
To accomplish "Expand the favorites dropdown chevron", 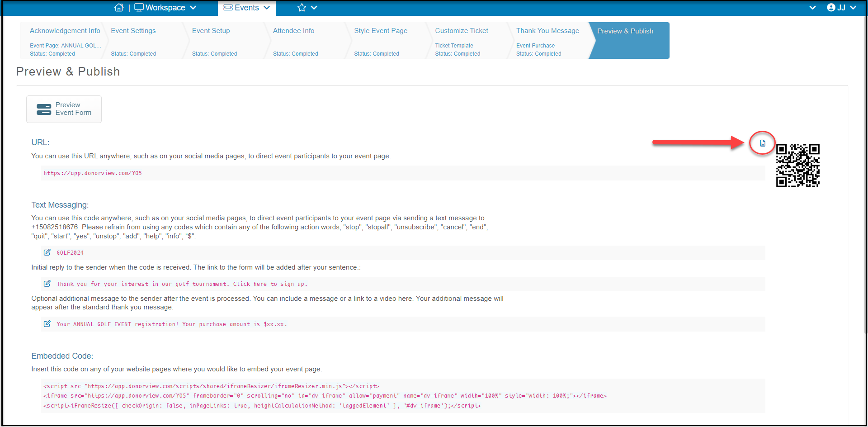I will 314,8.
